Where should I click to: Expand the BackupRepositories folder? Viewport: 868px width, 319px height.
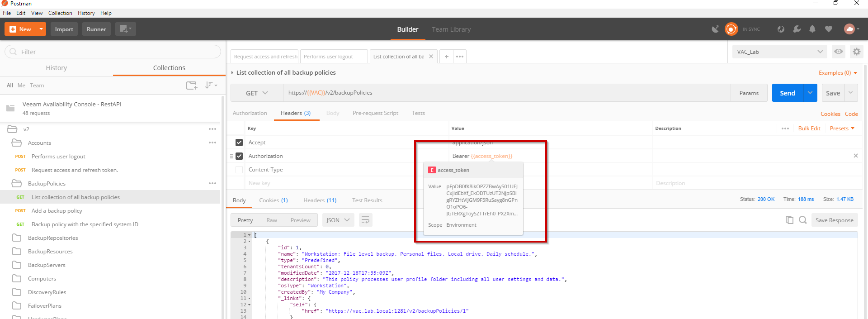click(17, 238)
